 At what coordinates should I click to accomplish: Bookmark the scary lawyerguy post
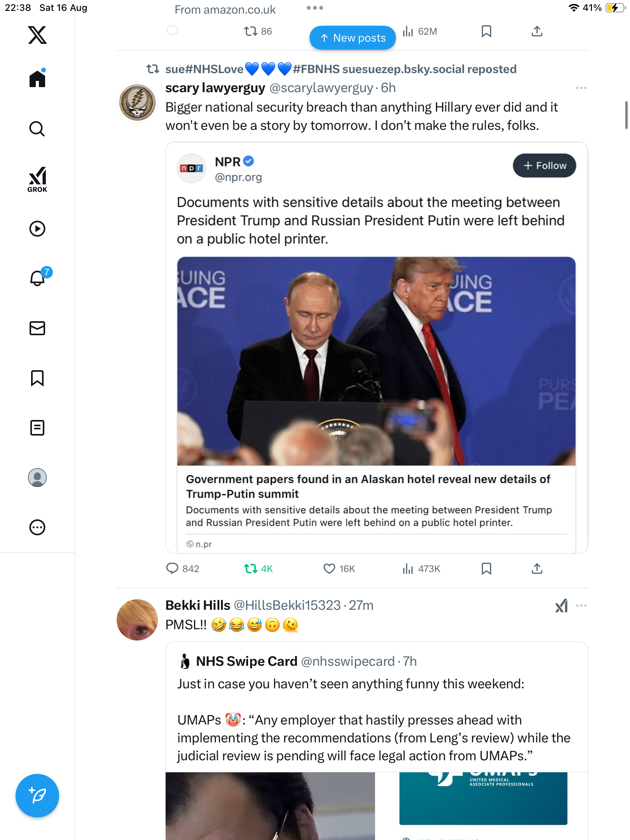(x=486, y=569)
